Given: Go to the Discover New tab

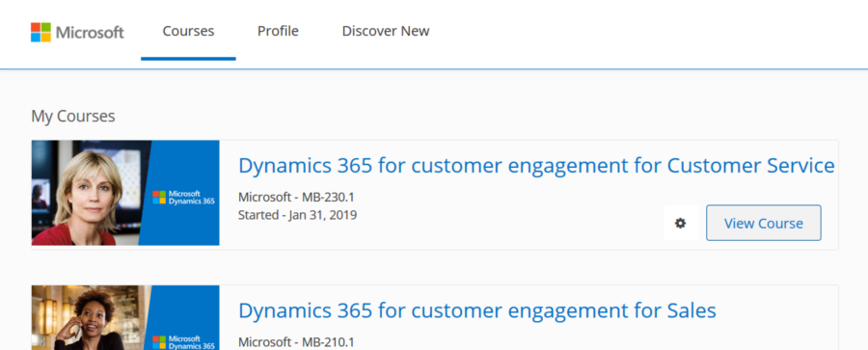Looking at the screenshot, I should (386, 31).
